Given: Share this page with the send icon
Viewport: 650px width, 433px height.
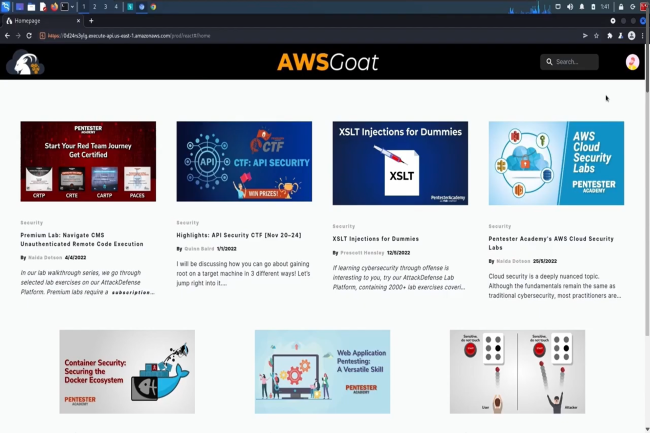Looking at the screenshot, I should (585, 36).
